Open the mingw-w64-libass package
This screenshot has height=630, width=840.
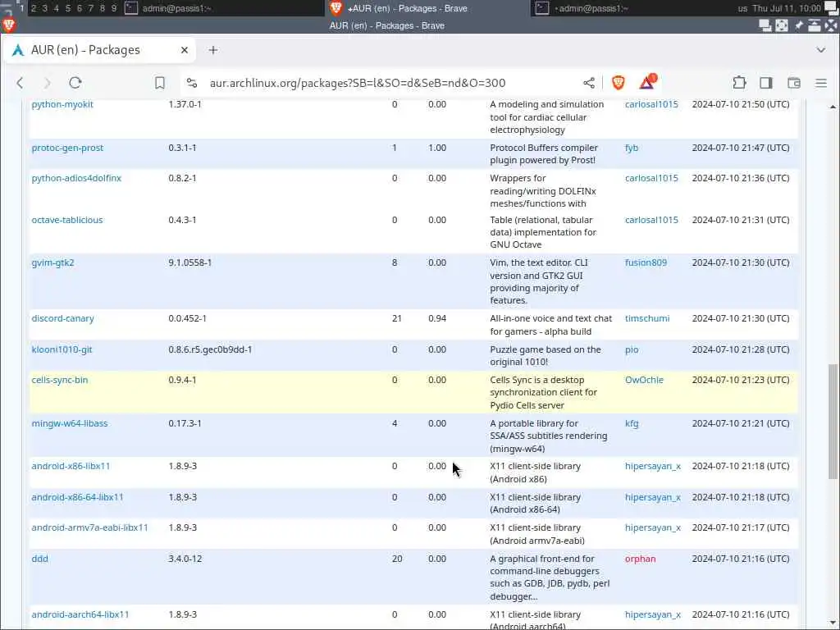coord(70,424)
